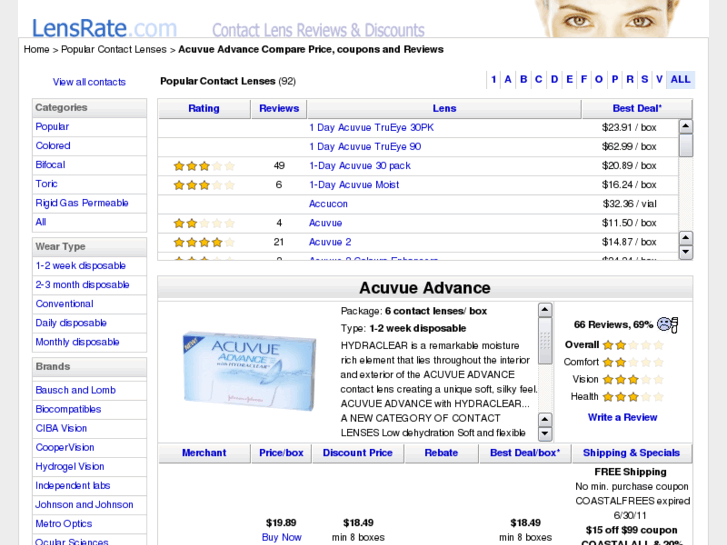This screenshot has width=727, height=545.
Task: Select Daily disposable wear type
Action: (x=71, y=323)
